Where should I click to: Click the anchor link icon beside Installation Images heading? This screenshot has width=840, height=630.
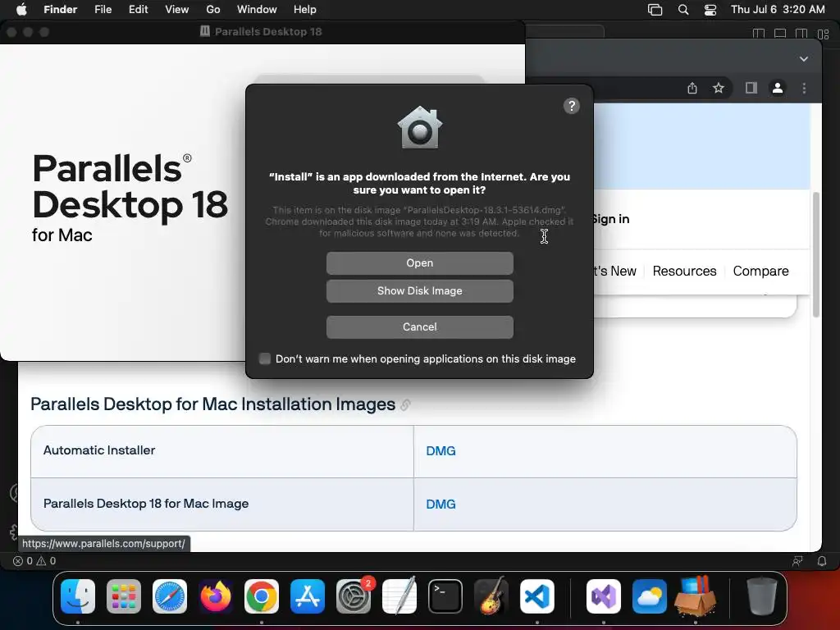pyautogui.click(x=405, y=405)
